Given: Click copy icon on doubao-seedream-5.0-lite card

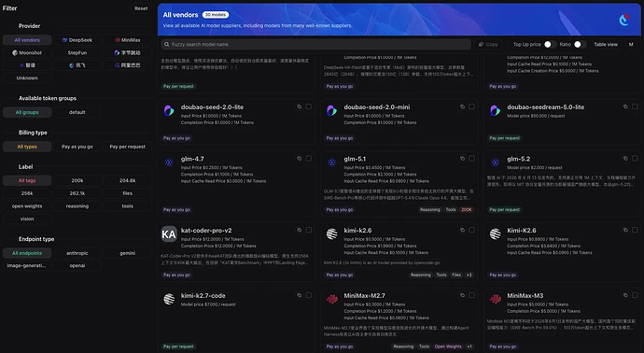Looking at the screenshot, I should pyautogui.click(x=625, y=106).
